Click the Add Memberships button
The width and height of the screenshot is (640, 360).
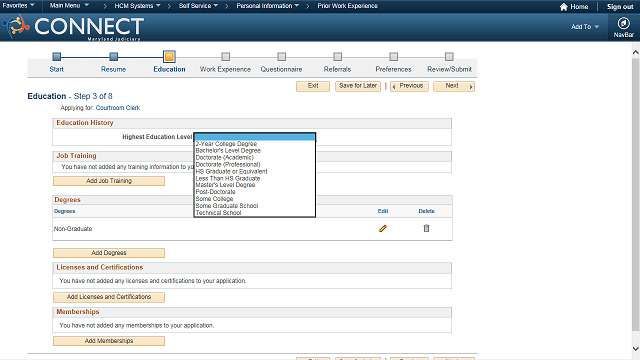109,341
